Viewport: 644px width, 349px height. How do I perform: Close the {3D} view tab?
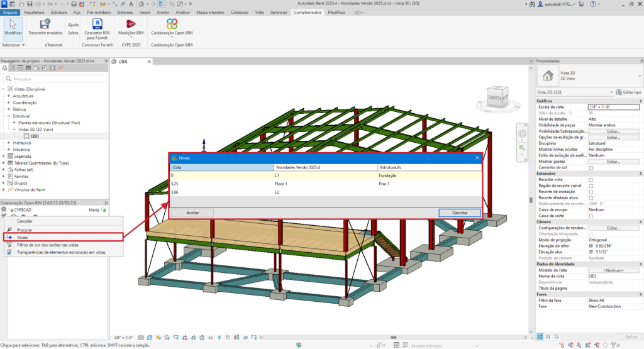point(149,61)
